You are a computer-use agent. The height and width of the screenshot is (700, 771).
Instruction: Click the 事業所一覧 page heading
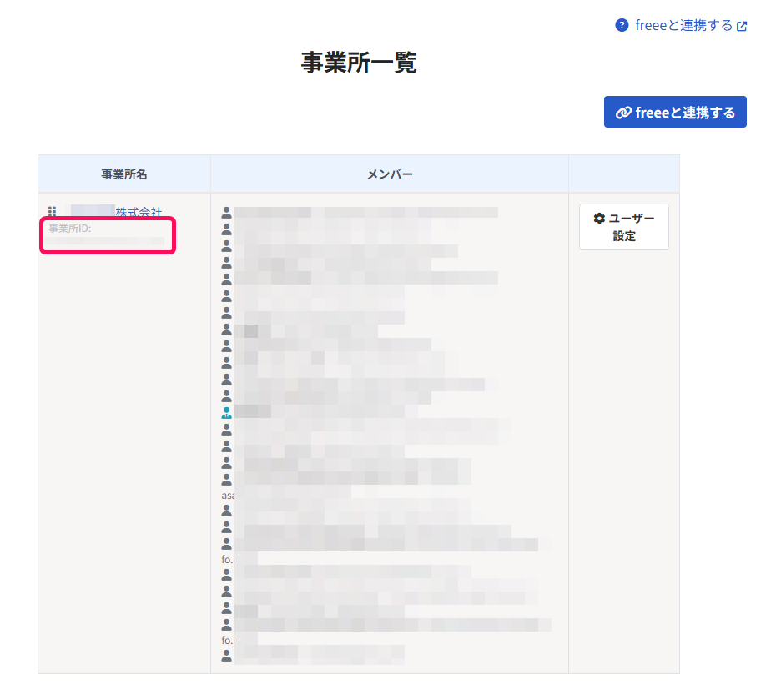359,63
